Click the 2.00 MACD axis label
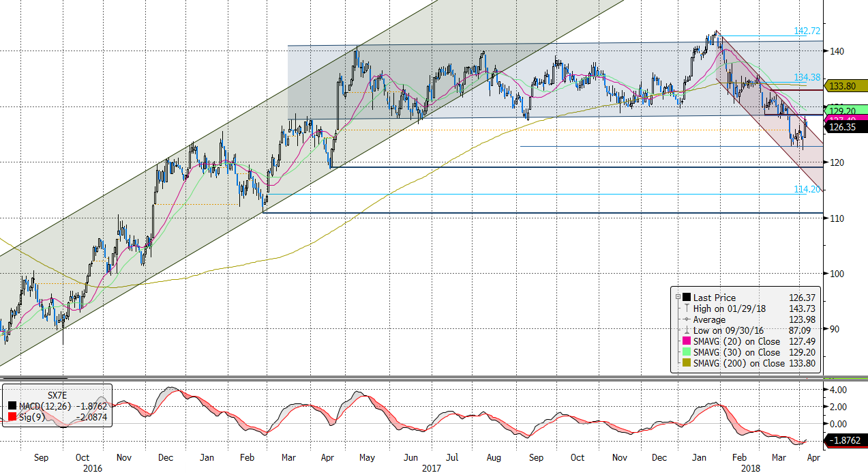 (x=839, y=407)
